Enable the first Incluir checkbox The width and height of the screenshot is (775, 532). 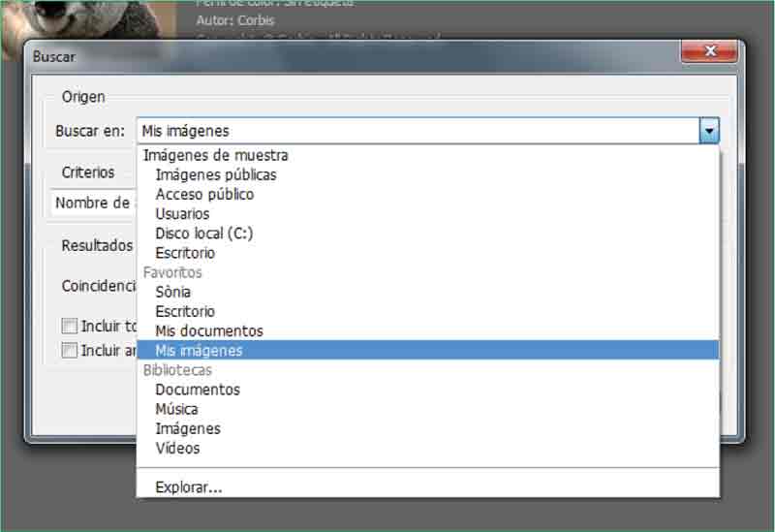(70, 327)
